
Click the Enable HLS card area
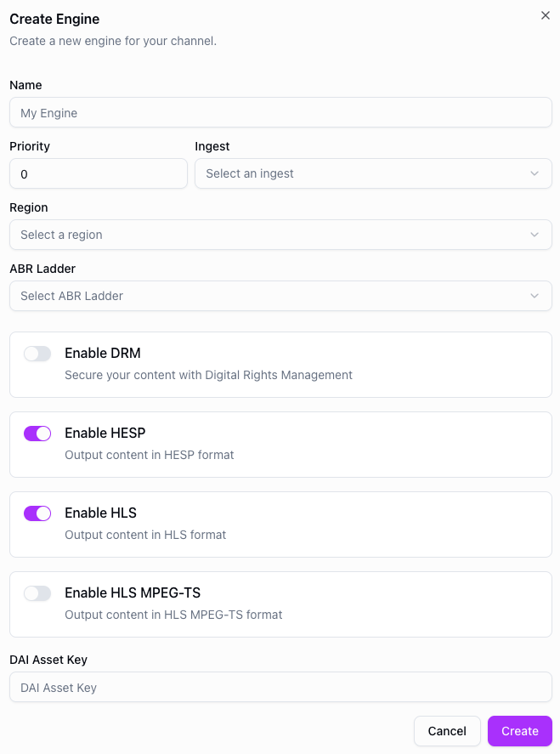(280, 524)
